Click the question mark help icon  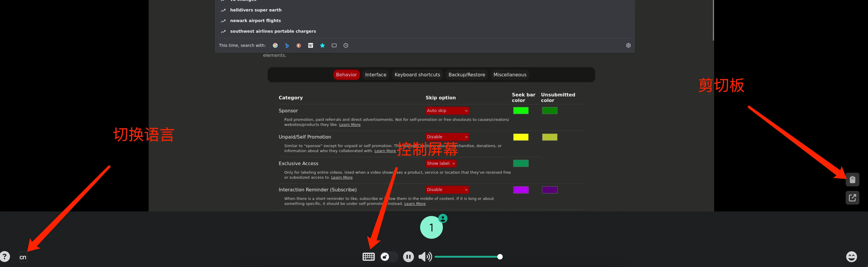[5, 257]
